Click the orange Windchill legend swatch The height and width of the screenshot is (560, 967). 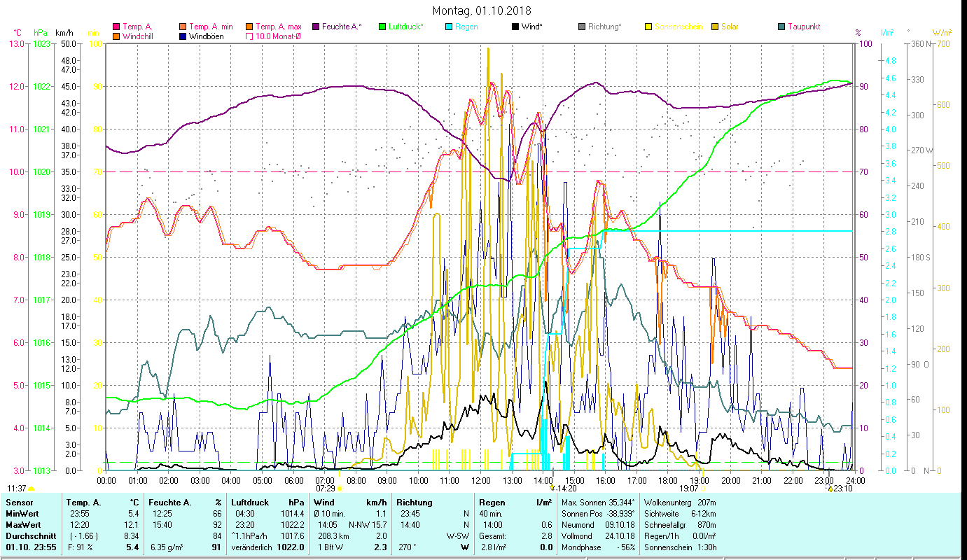pyautogui.click(x=116, y=36)
